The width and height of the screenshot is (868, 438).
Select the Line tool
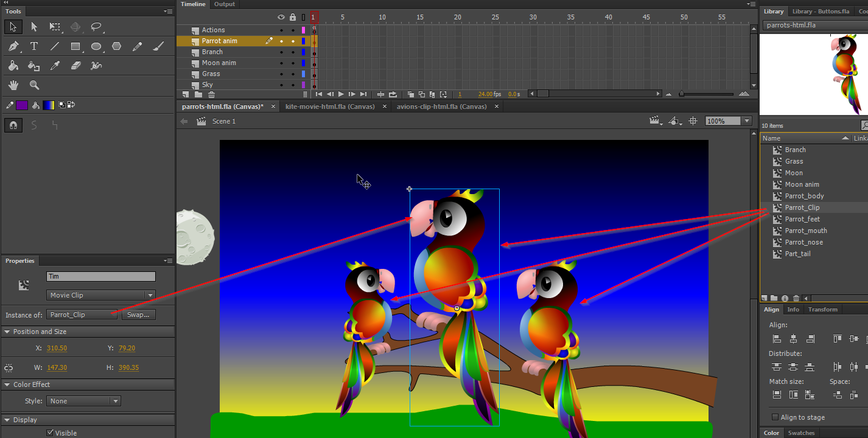click(x=55, y=46)
